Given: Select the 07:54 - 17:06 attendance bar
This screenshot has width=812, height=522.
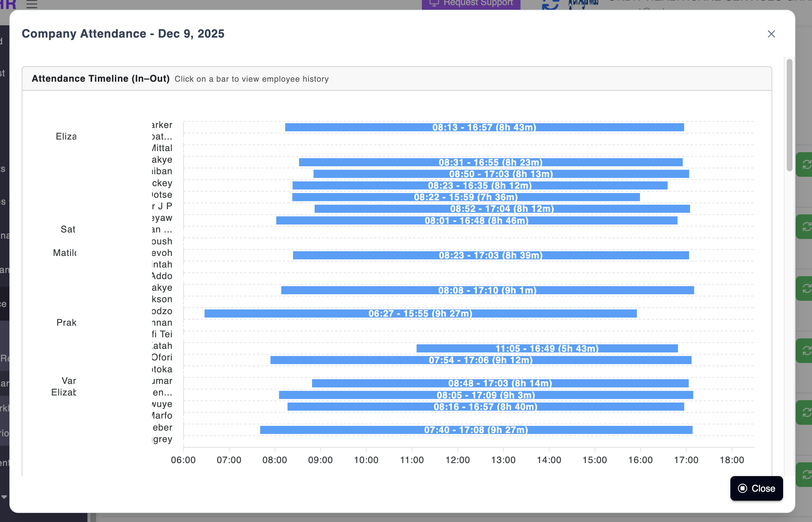Looking at the screenshot, I should [480, 360].
